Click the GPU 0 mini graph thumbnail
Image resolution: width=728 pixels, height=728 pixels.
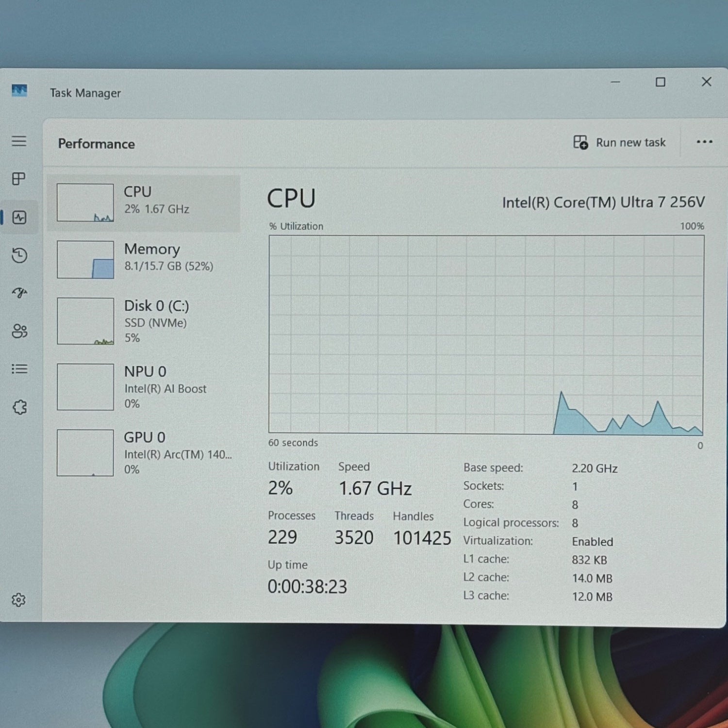pos(85,453)
